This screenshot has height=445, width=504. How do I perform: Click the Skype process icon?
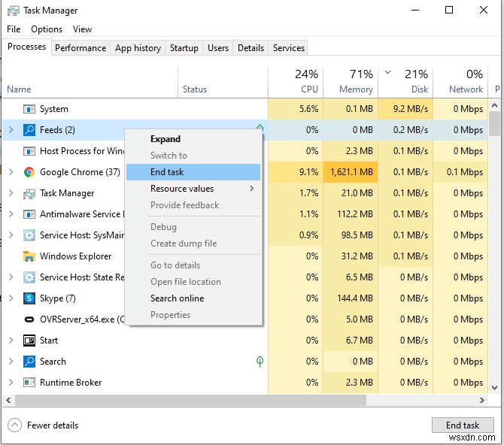tap(29, 298)
